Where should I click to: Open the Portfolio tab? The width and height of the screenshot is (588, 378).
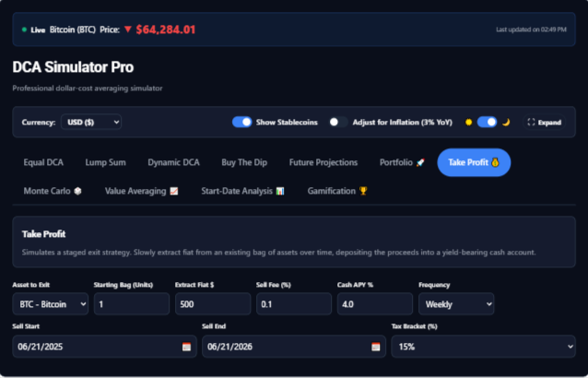[402, 162]
